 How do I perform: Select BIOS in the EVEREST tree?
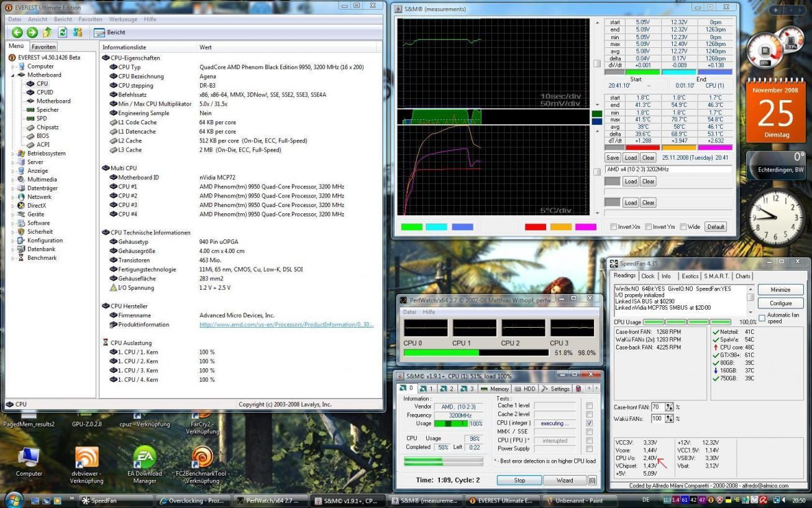(x=42, y=136)
